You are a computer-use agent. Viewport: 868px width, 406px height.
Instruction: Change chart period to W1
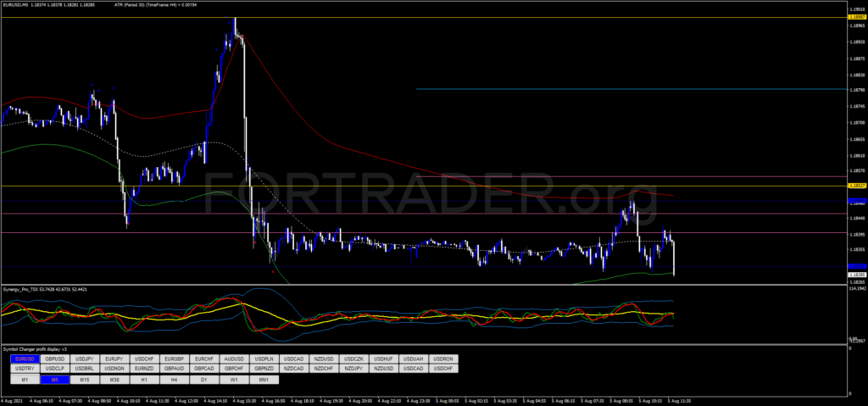(x=234, y=380)
